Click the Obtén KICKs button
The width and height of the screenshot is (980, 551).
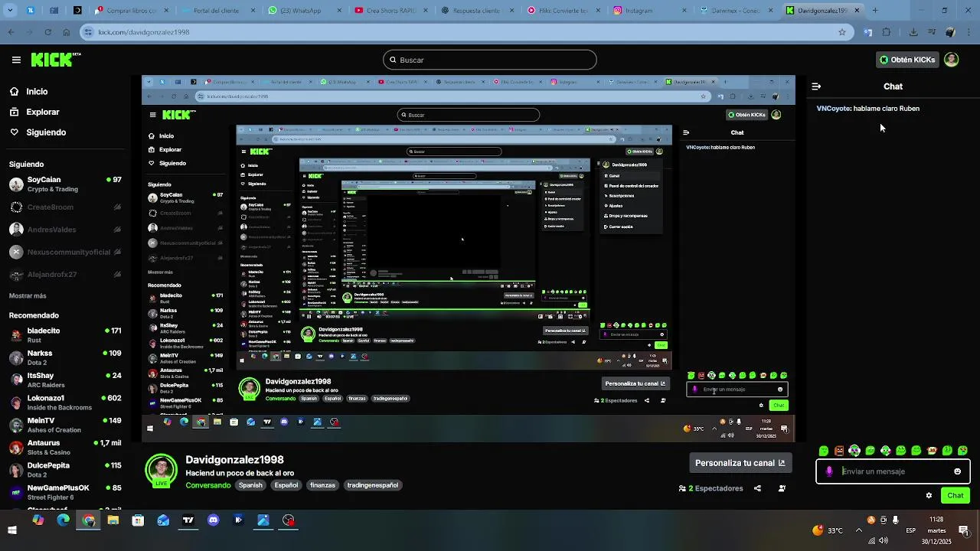(x=907, y=60)
